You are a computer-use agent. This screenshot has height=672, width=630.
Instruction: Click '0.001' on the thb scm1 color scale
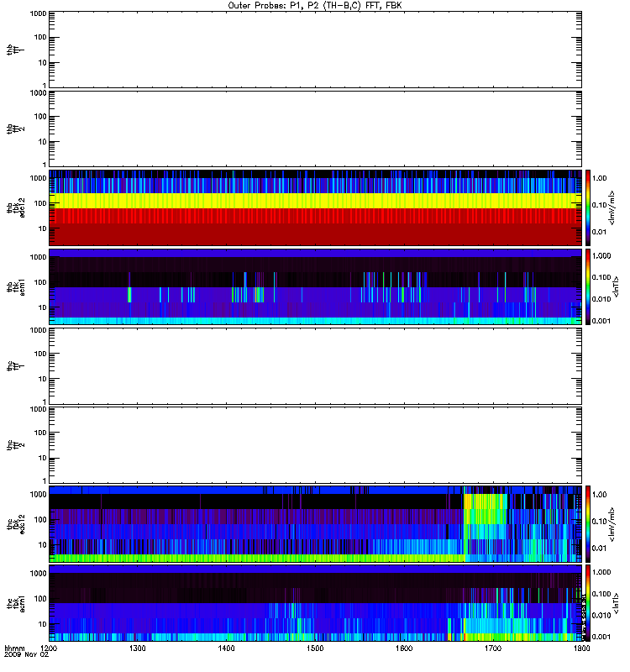pyautogui.click(x=601, y=321)
